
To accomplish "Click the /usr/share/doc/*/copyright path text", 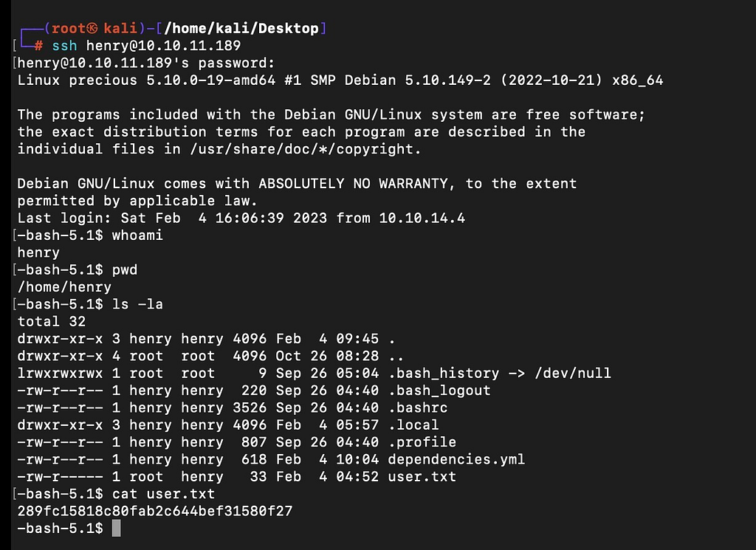I will coord(301,149).
